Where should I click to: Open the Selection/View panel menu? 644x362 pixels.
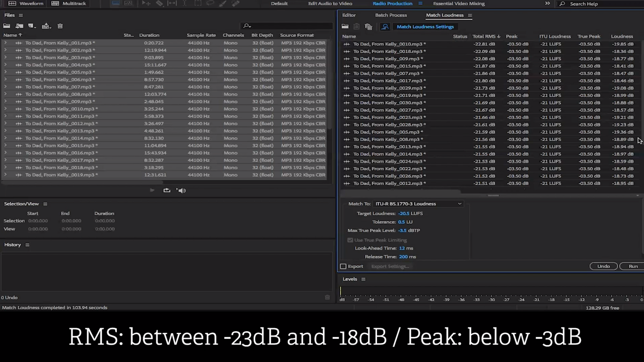click(x=45, y=204)
